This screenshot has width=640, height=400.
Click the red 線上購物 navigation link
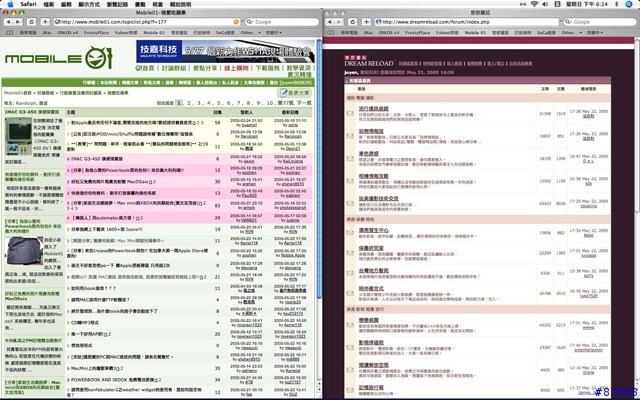point(236,68)
